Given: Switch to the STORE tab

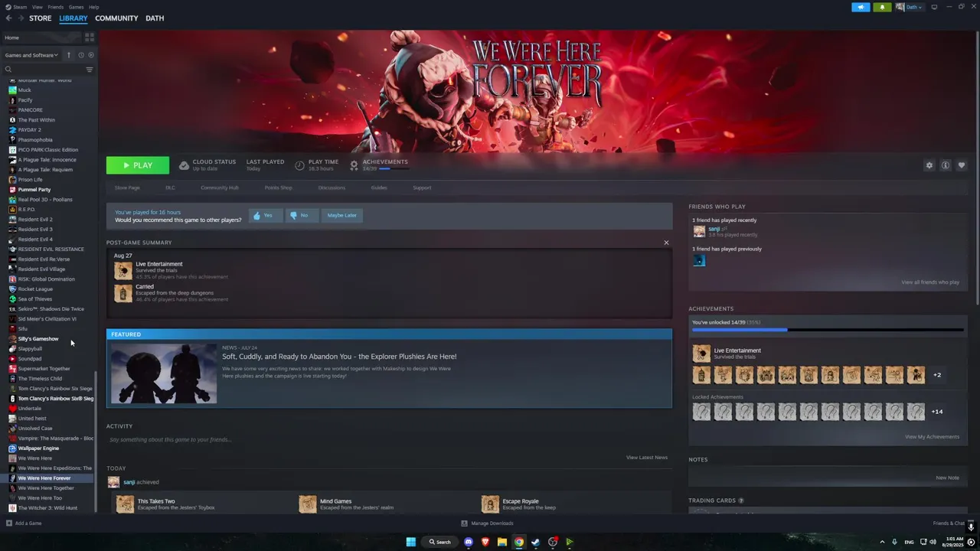Looking at the screenshot, I should pyautogui.click(x=41, y=18).
